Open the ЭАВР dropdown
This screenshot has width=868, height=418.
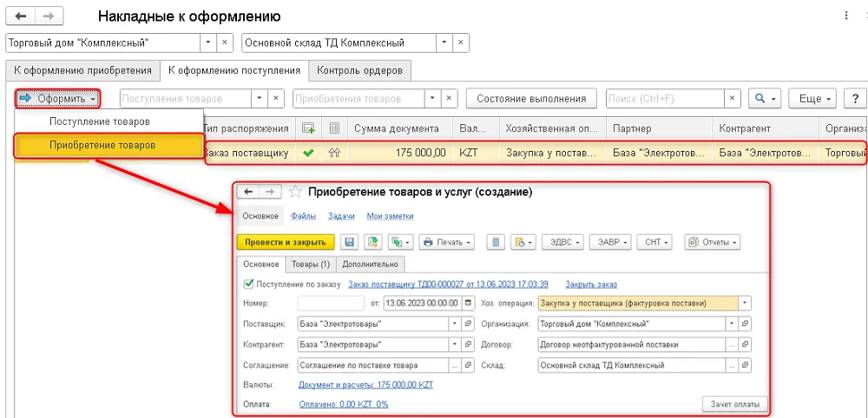(610, 242)
